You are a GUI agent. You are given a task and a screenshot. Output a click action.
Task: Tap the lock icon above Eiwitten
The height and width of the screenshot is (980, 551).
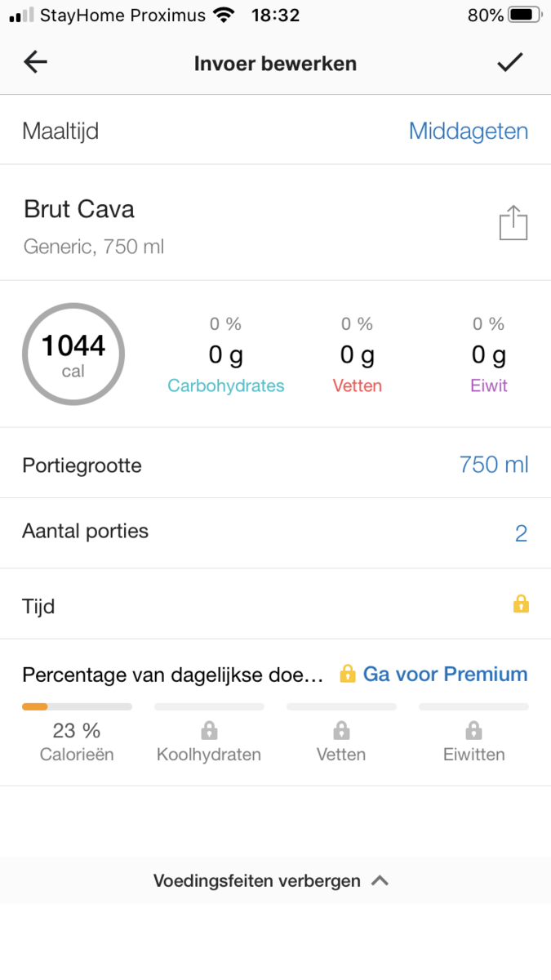coord(473,729)
